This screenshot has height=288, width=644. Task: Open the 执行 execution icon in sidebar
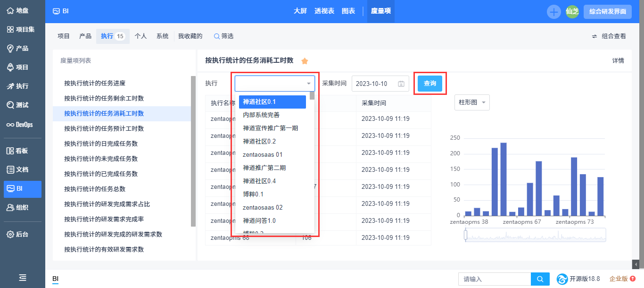pos(10,86)
